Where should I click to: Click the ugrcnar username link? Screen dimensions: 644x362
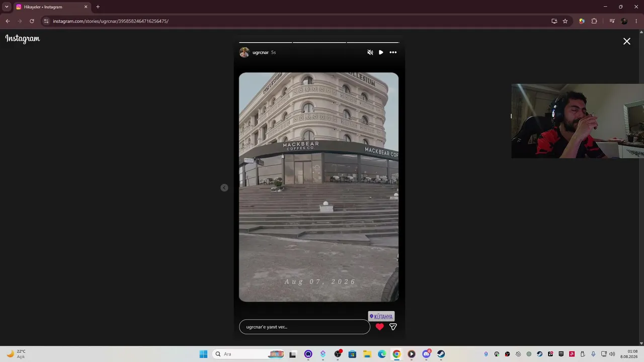click(261, 52)
